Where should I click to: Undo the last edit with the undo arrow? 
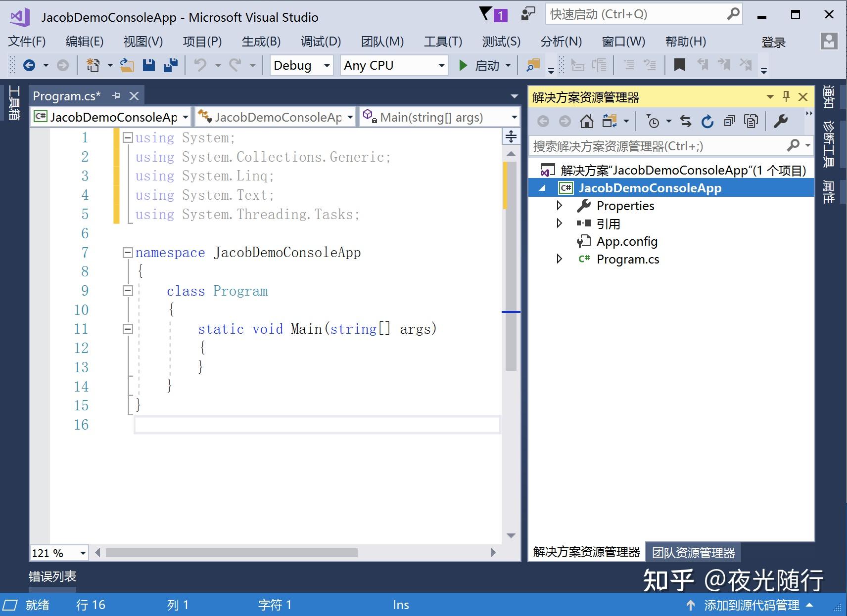[200, 65]
